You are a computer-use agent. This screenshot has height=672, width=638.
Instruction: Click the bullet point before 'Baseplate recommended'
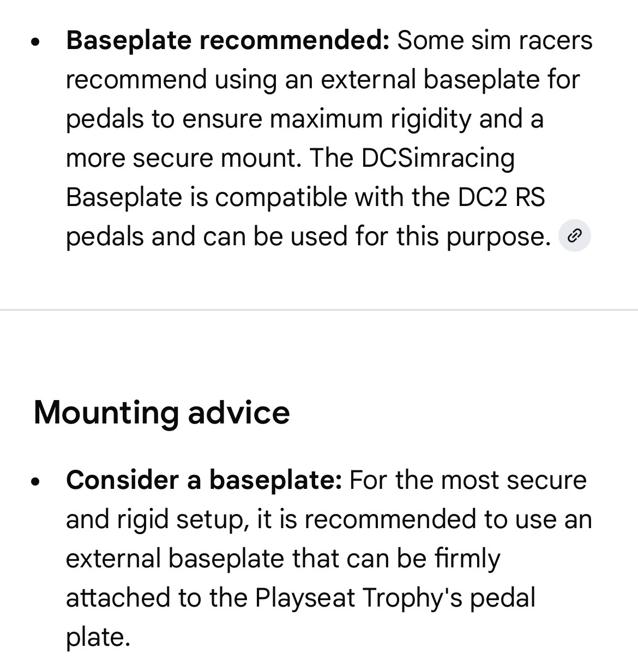pos(37,43)
